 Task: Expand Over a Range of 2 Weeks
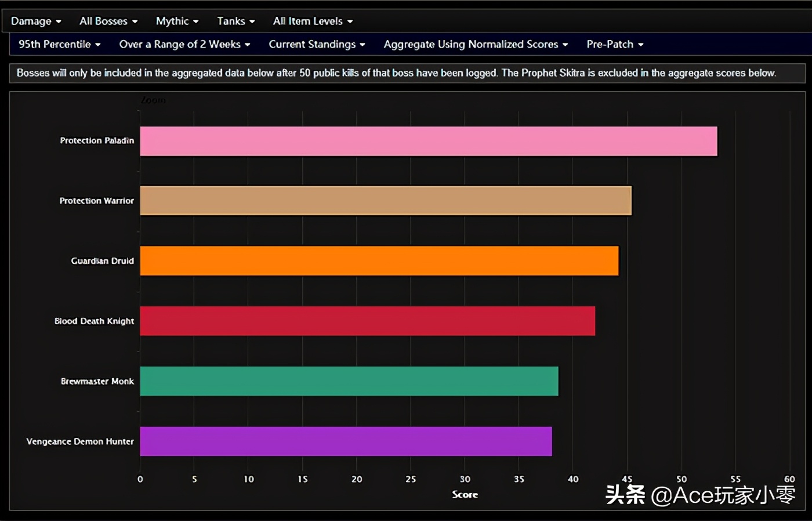click(185, 45)
